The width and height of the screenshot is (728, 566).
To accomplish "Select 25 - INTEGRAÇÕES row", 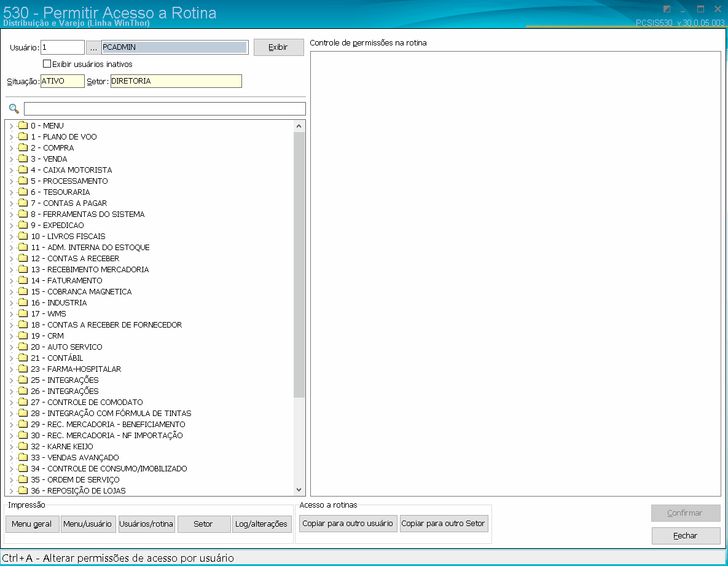I will coord(65,380).
